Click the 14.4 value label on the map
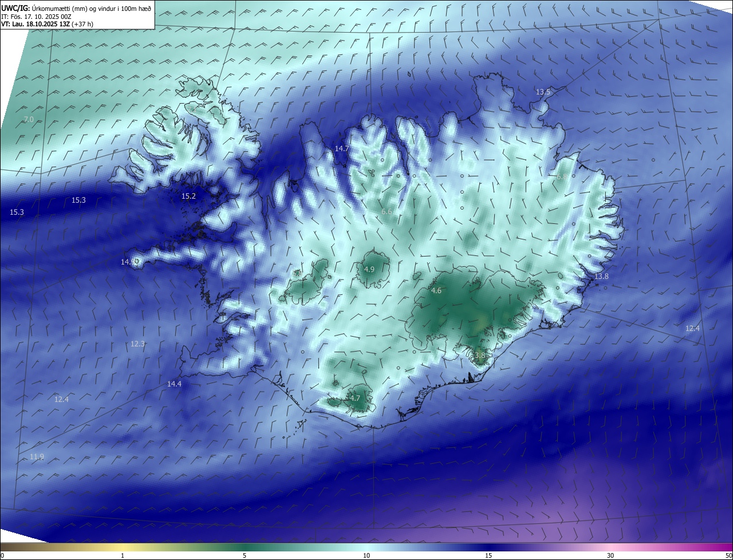Image resolution: width=733 pixels, height=560 pixels. click(x=174, y=384)
